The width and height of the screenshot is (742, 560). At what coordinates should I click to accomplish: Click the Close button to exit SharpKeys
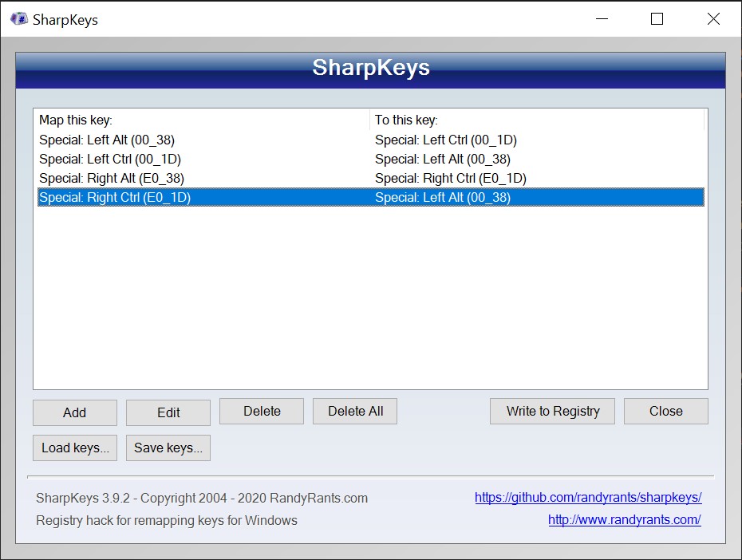pyautogui.click(x=665, y=411)
